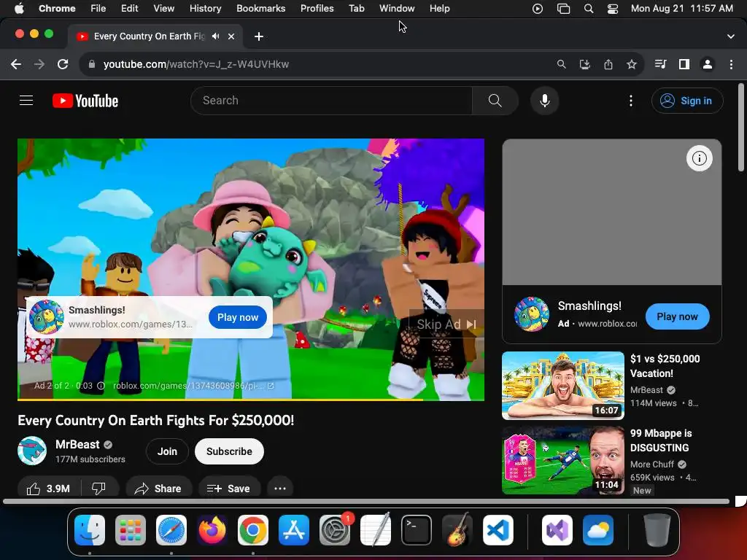Click the Join button
747x560 pixels.
(x=167, y=451)
